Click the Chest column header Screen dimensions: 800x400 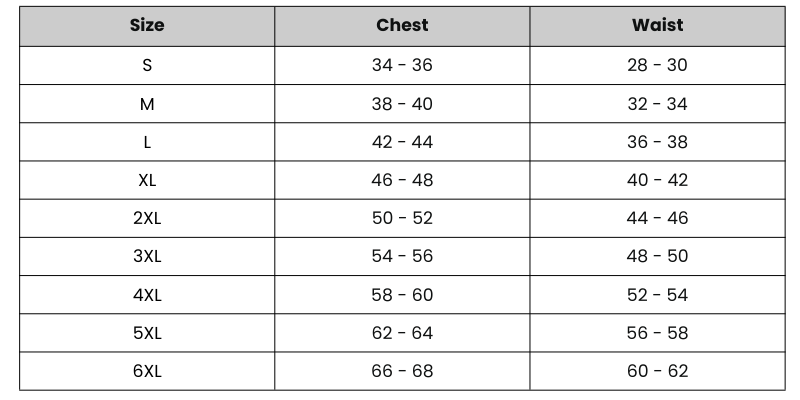point(402,26)
